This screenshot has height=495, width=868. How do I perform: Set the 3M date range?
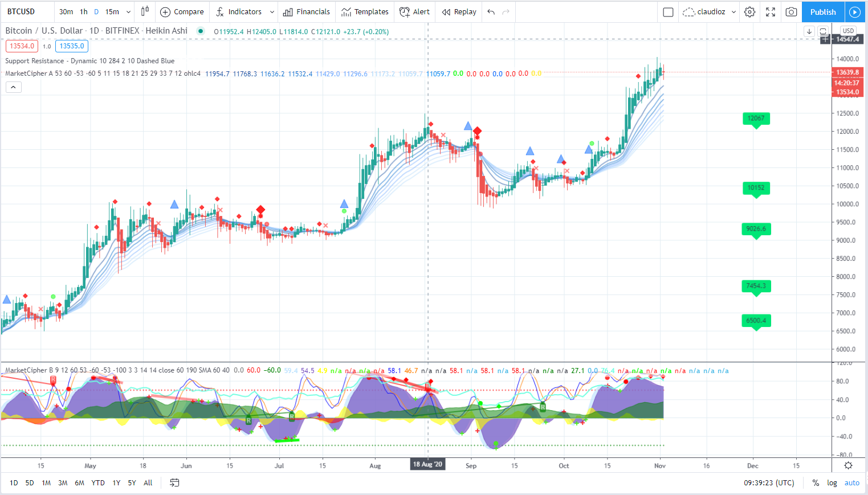63,482
